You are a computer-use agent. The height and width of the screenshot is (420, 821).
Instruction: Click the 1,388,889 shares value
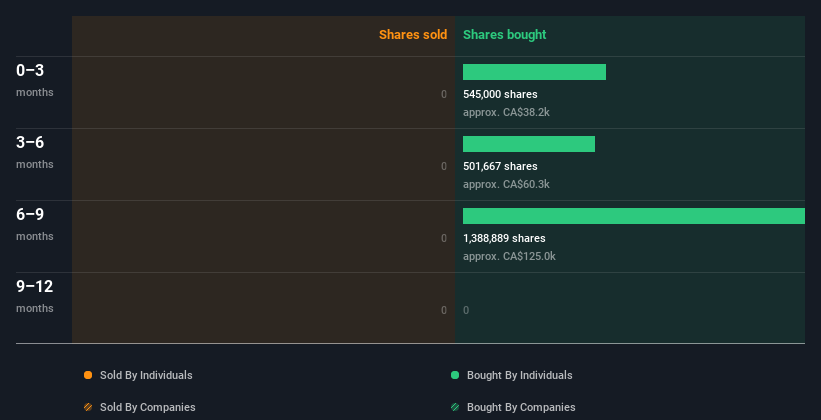click(504, 238)
